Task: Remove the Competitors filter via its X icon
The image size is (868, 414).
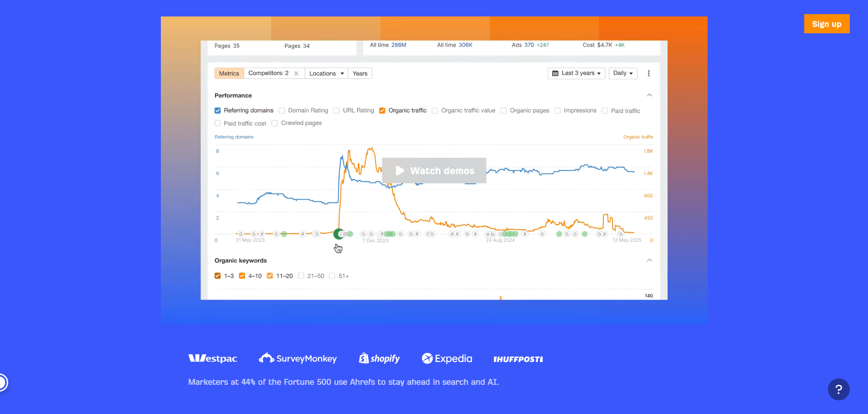Action: pos(296,73)
